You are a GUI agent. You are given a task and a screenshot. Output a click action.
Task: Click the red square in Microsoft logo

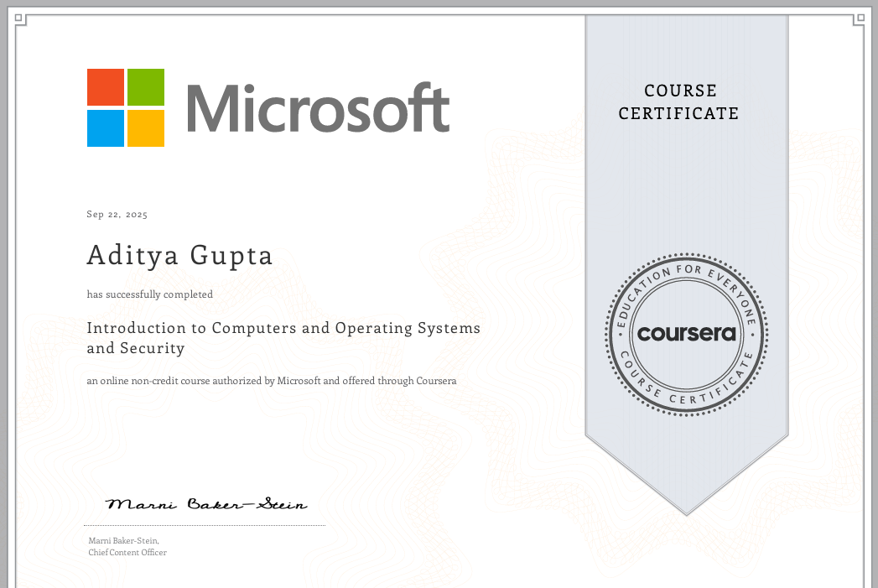[106, 87]
